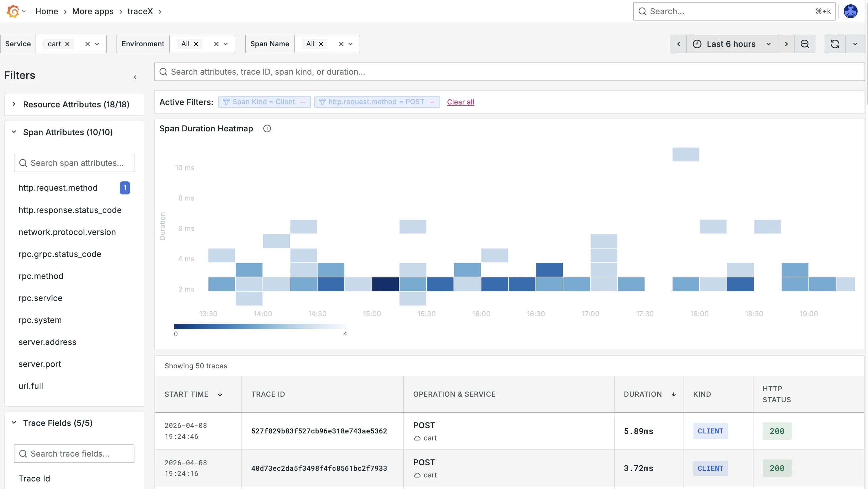Screen dimensions: 868x489
Task: Click the Clear all link
Action: [x=460, y=102]
